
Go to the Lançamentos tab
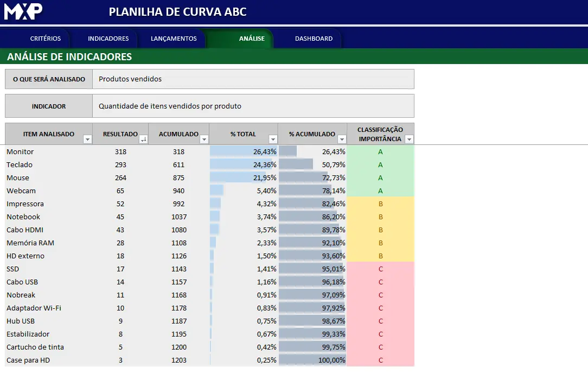pos(174,39)
